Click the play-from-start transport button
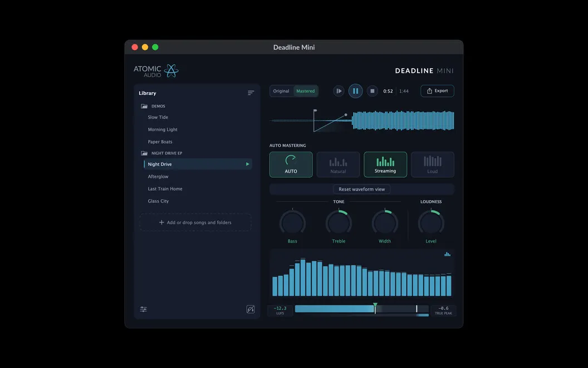588x368 pixels. [339, 91]
